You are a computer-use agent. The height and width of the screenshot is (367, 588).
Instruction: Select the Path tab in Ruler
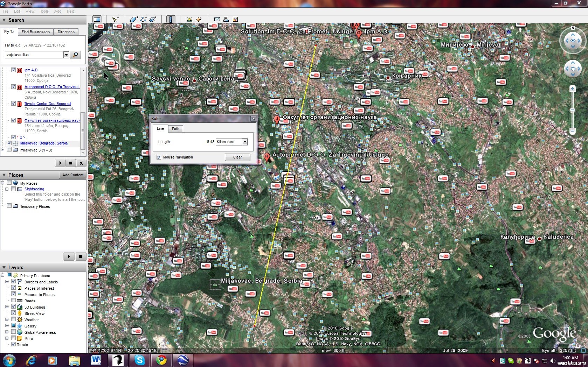(x=175, y=129)
